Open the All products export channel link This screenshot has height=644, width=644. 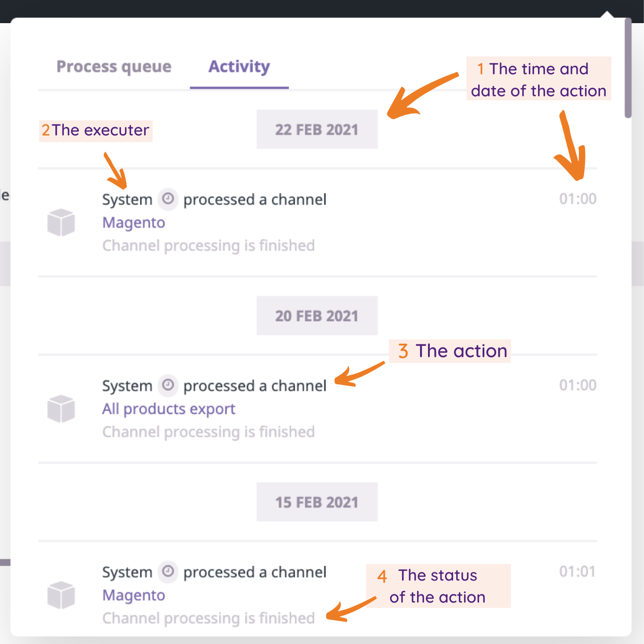(169, 409)
